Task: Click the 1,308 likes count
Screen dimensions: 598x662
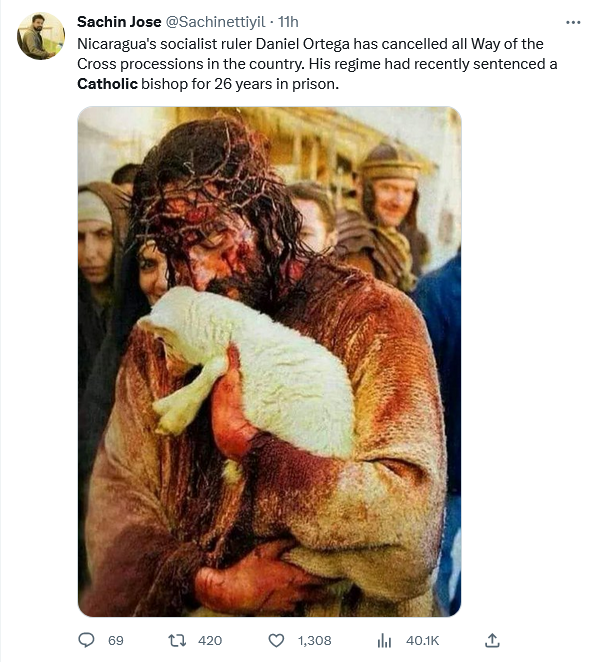Action: click(x=315, y=640)
